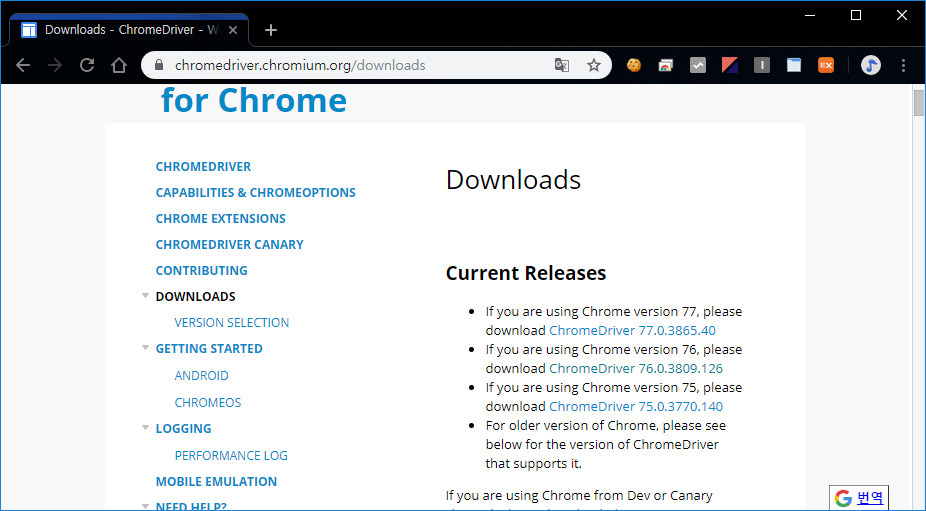This screenshot has height=511, width=926.
Task: Open the orange EX extension icon
Action: coord(826,65)
